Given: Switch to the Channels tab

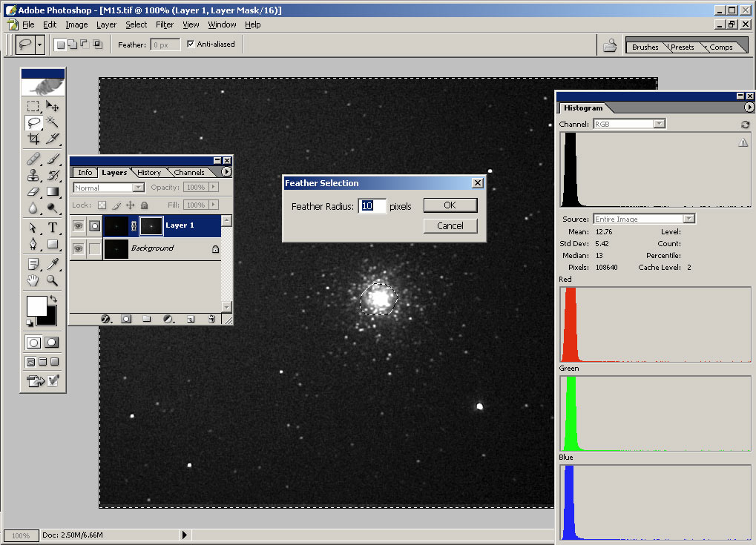Looking at the screenshot, I should tap(189, 173).
